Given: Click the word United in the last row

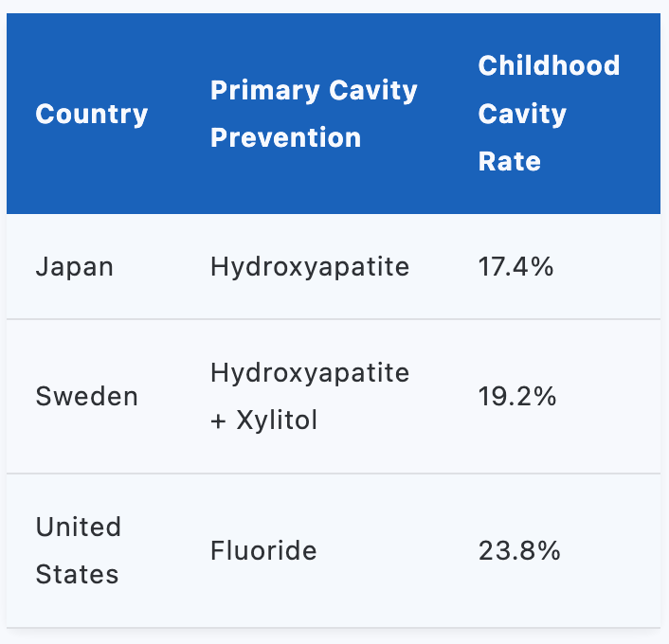Looking at the screenshot, I should 79,527.
